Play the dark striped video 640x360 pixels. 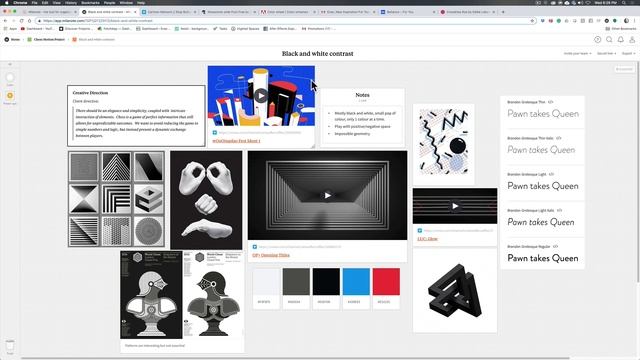455,206
